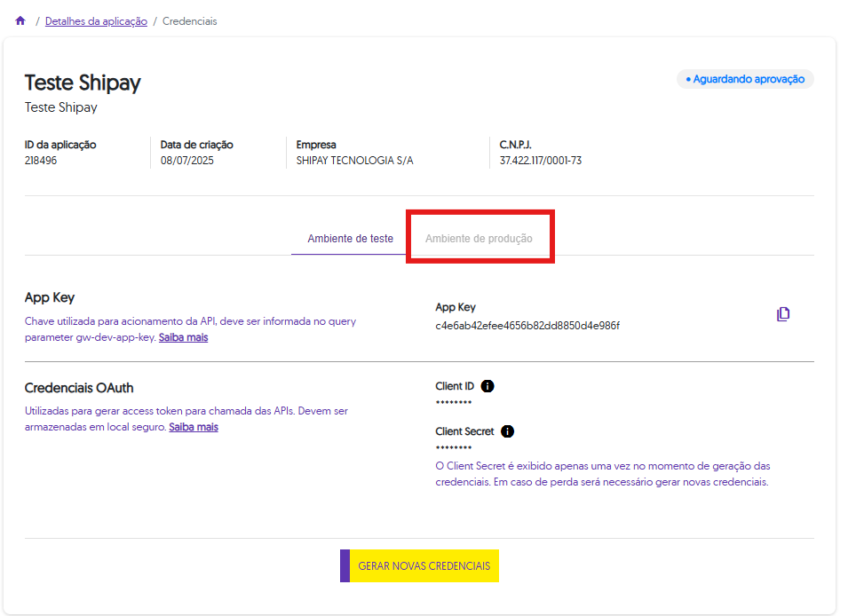This screenshot has height=616, width=856.
Task: Click company name SHIPAY TECNOLOGIA S/A
Action: tap(355, 161)
